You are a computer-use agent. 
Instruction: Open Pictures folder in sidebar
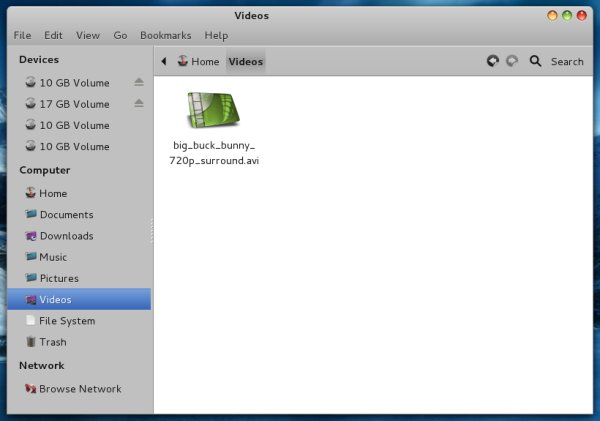(79, 278)
